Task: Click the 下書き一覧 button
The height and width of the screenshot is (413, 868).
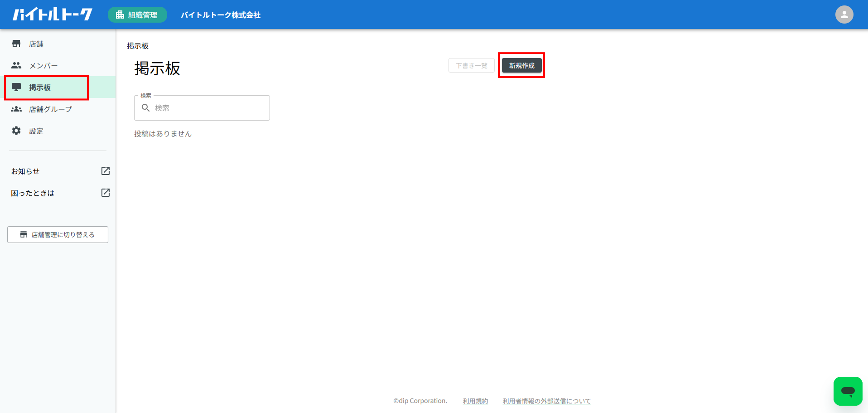Action: (x=471, y=65)
